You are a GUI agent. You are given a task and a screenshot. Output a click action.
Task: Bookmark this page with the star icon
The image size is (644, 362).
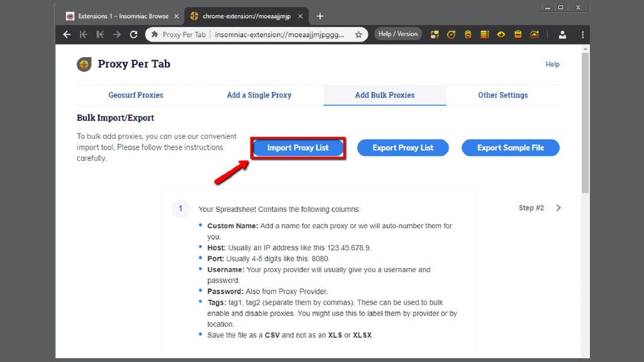tap(358, 35)
